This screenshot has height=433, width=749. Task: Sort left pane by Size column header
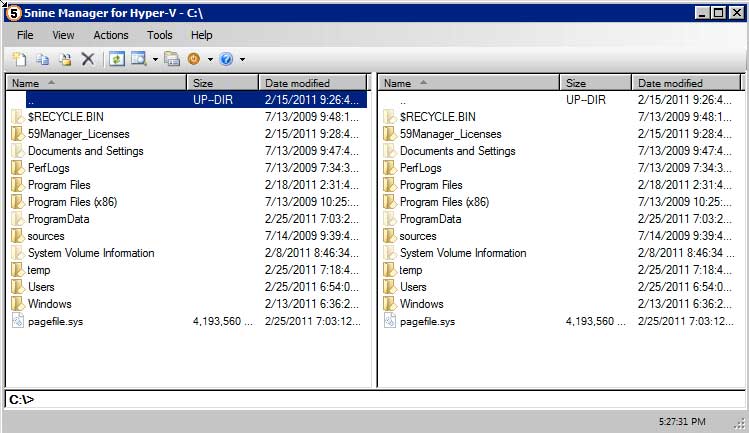(x=223, y=83)
